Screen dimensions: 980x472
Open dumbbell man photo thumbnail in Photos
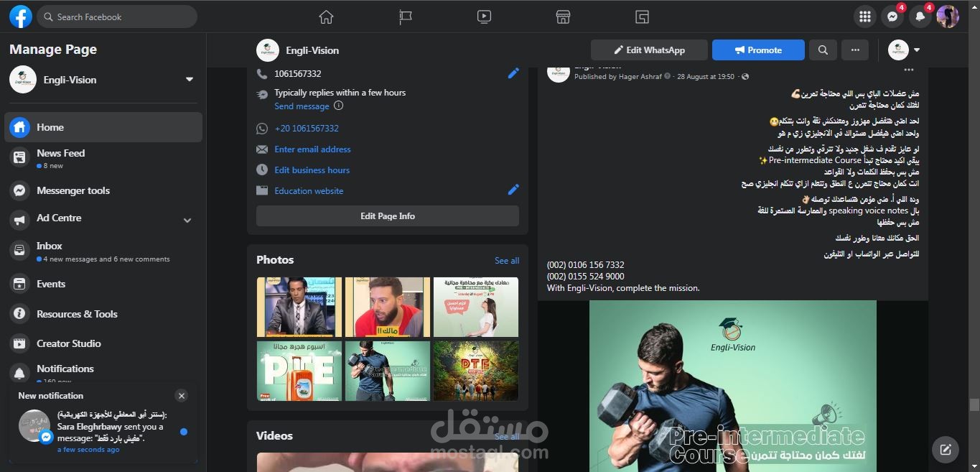388,371
